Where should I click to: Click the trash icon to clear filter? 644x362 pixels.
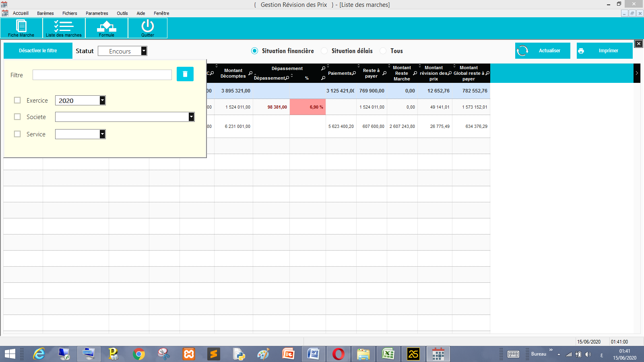(185, 74)
